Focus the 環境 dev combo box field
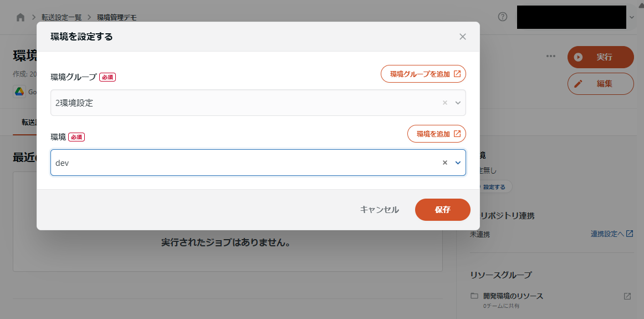The image size is (644, 319). (x=258, y=163)
